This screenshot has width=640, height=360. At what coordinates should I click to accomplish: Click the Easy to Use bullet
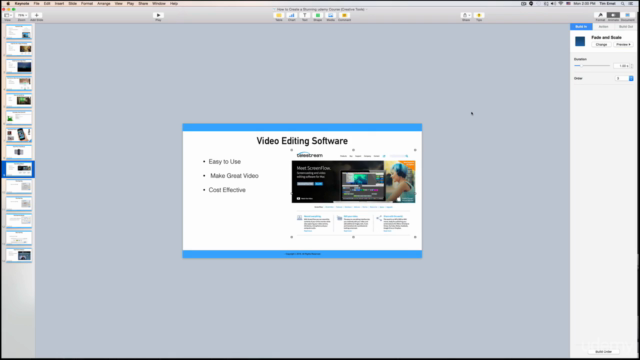(224, 162)
